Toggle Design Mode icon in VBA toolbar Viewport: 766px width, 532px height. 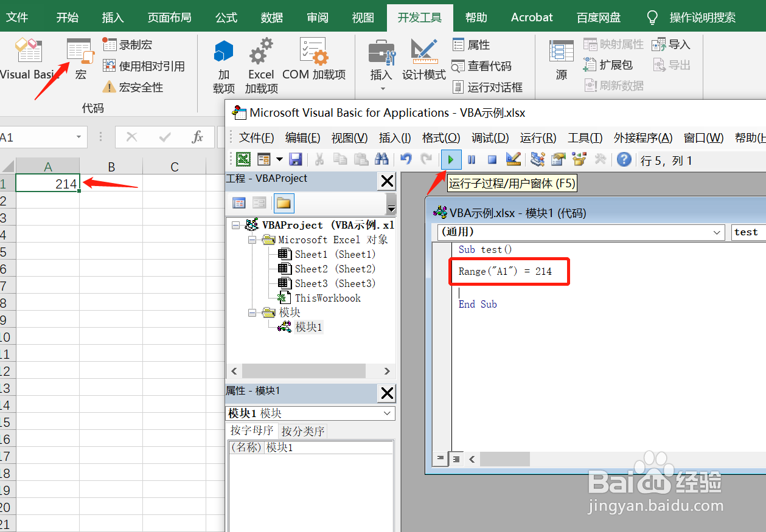coord(513,160)
